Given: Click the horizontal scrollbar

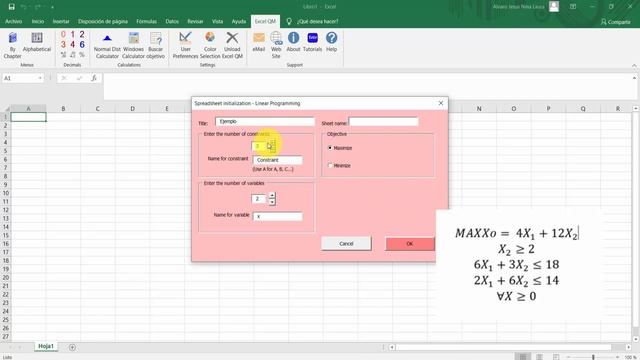Looking at the screenshot, I should pos(503,347).
